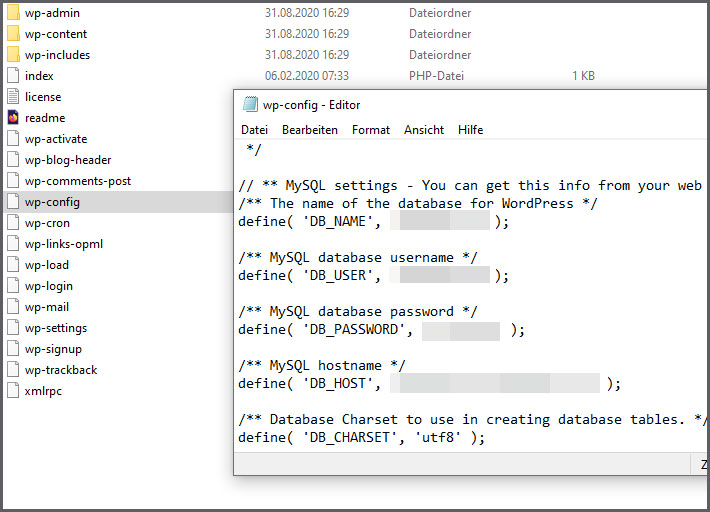
Task: Select the wp-settings file name
Action: (x=56, y=328)
